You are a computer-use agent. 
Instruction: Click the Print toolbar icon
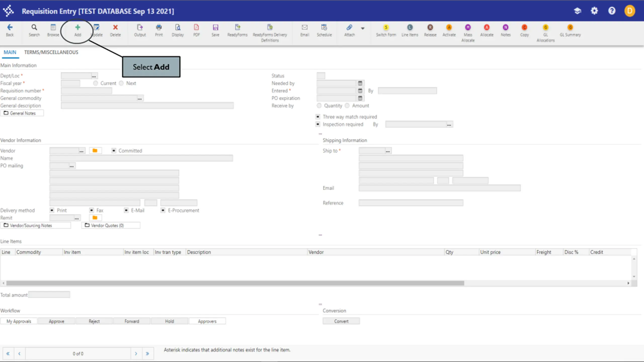[159, 27]
